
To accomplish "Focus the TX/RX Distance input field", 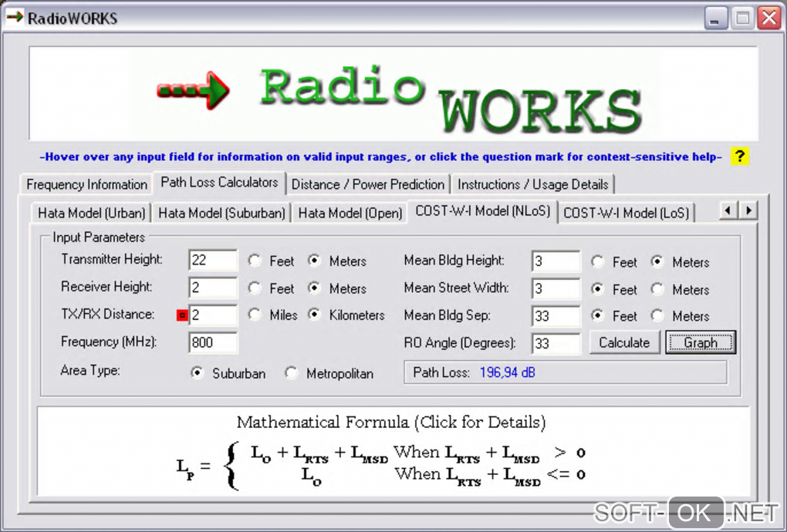I will coord(213,315).
